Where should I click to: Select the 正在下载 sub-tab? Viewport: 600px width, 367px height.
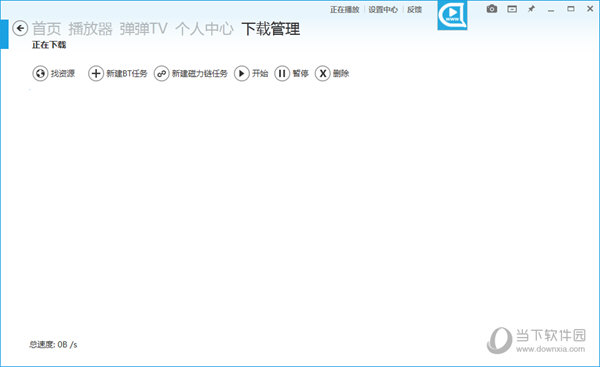point(49,45)
